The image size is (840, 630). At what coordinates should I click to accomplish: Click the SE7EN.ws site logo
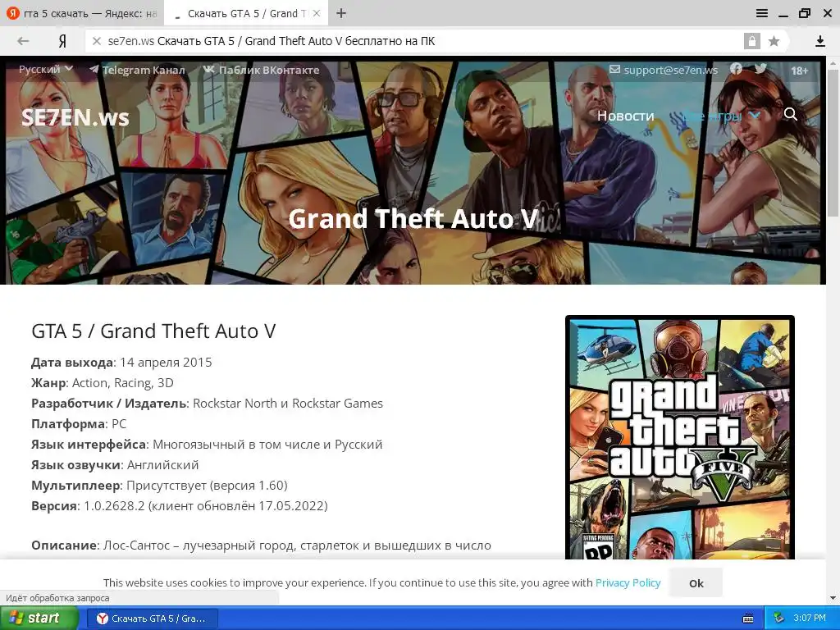tap(75, 117)
